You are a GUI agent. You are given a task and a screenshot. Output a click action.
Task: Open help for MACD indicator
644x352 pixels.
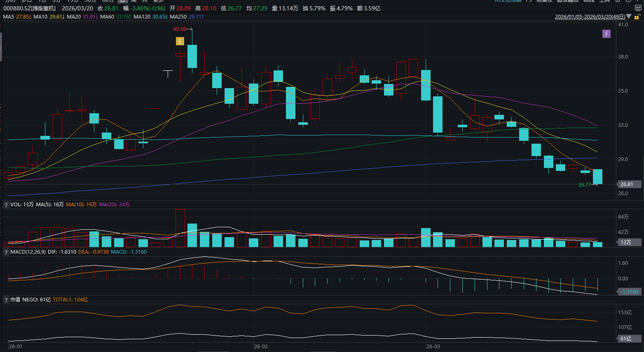[6, 252]
